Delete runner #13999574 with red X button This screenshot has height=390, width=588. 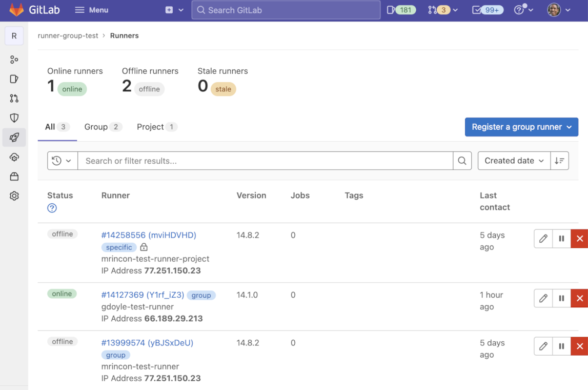[579, 346]
